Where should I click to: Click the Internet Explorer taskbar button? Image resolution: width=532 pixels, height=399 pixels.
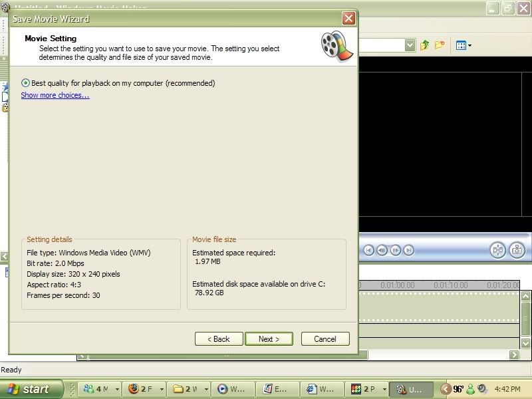tap(321, 389)
